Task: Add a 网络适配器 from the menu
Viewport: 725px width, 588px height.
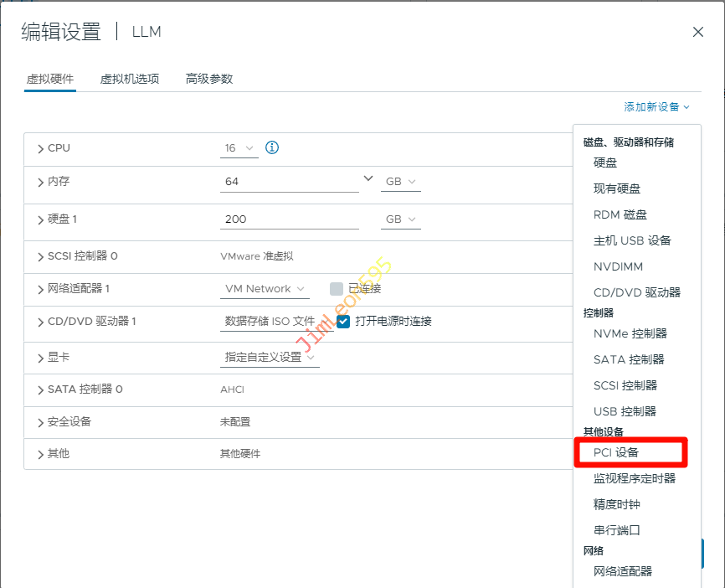Action: pyautogui.click(x=622, y=571)
